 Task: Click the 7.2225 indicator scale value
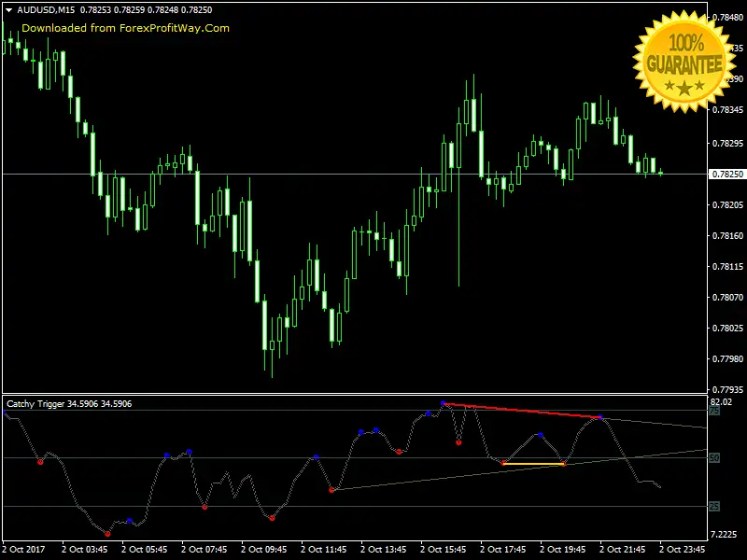(723, 535)
